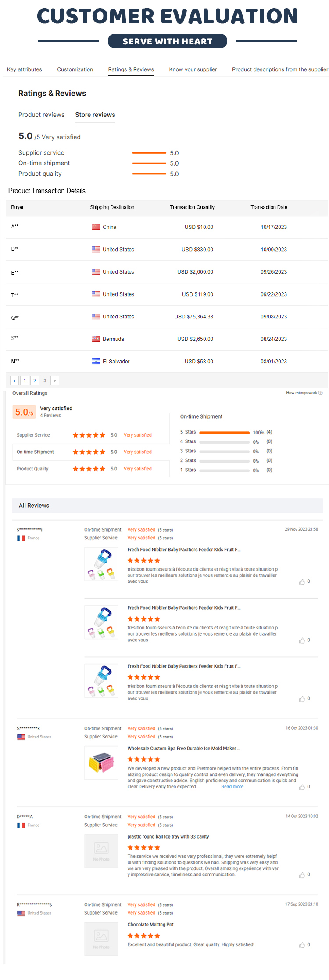
Task: Open transaction page 2
Action: point(35,380)
